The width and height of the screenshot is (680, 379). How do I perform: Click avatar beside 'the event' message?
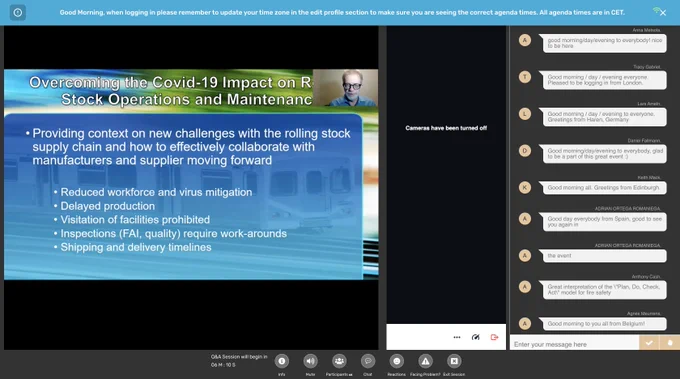coord(525,255)
